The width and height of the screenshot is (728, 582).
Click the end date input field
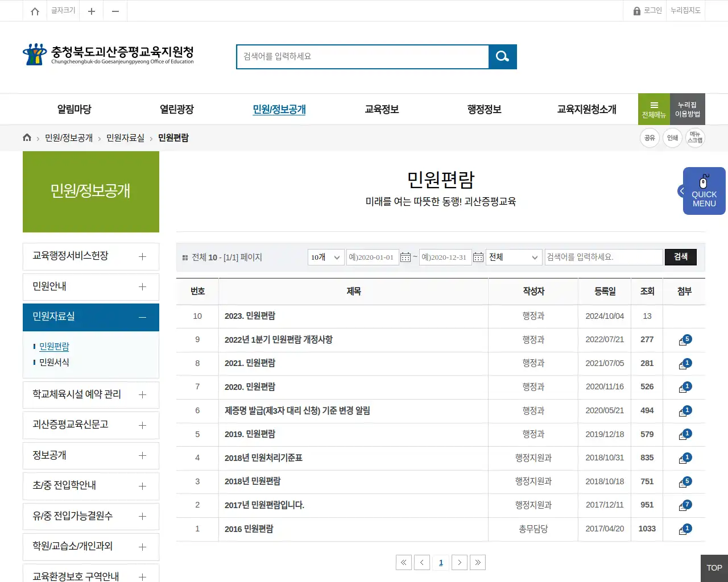coord(445,257)
